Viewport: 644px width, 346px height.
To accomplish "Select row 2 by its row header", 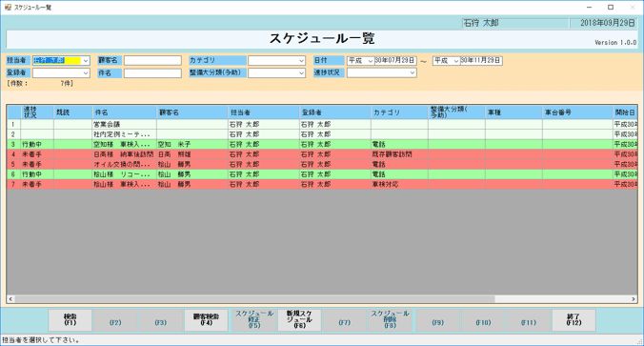I will 13,134.
